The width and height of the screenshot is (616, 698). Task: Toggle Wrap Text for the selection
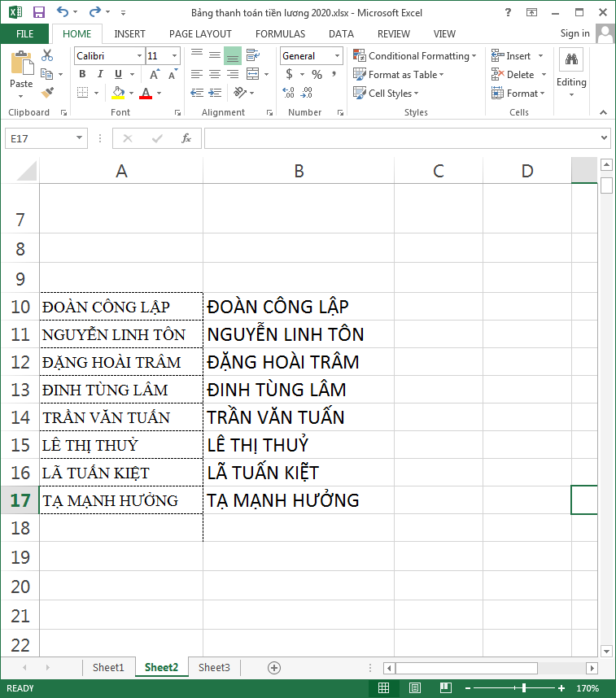pyautogui.click(x=253, y=55)
